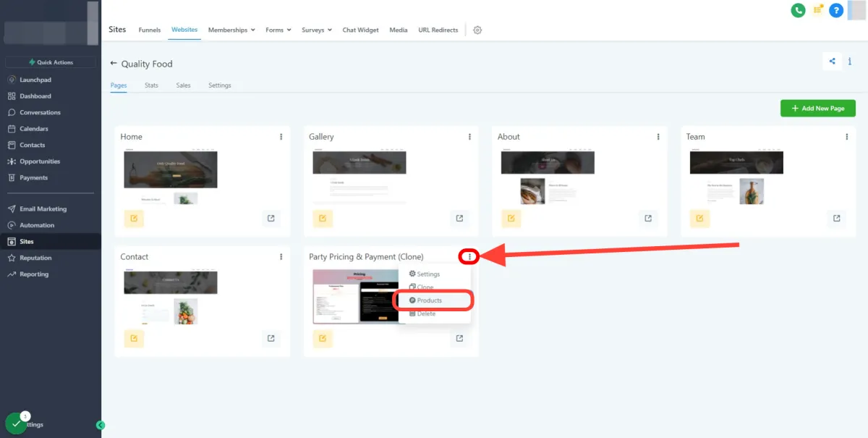Click the share icon for Quality Food
This screenshot has height=438, width=868.
832,62
